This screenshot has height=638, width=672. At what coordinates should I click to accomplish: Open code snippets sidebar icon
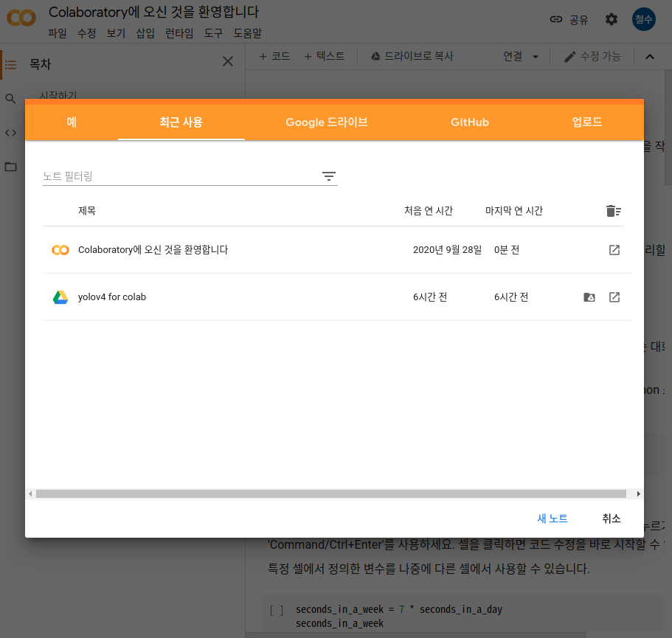tap(10, 133)
